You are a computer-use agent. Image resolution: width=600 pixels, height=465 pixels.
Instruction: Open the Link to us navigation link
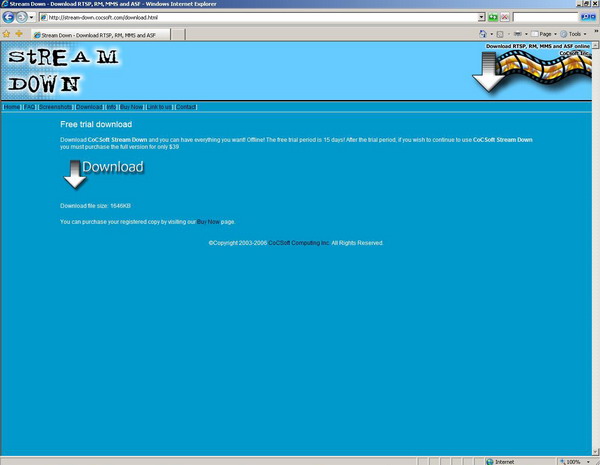(x=159, y=107)
